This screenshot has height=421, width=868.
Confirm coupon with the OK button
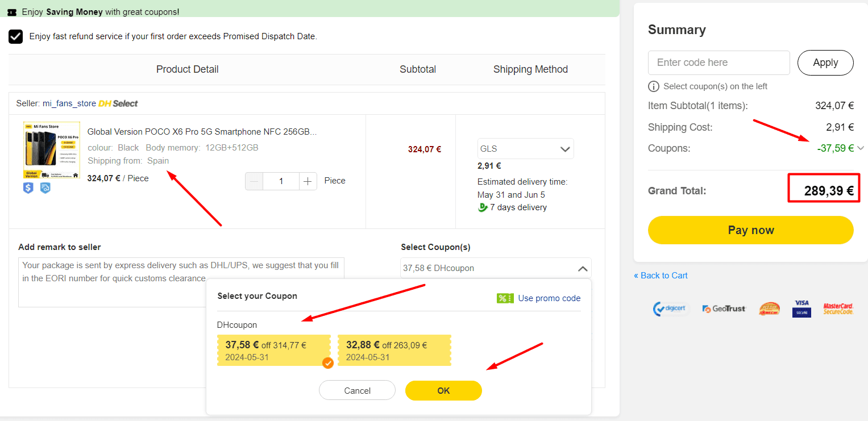click(x=443, y=390)
